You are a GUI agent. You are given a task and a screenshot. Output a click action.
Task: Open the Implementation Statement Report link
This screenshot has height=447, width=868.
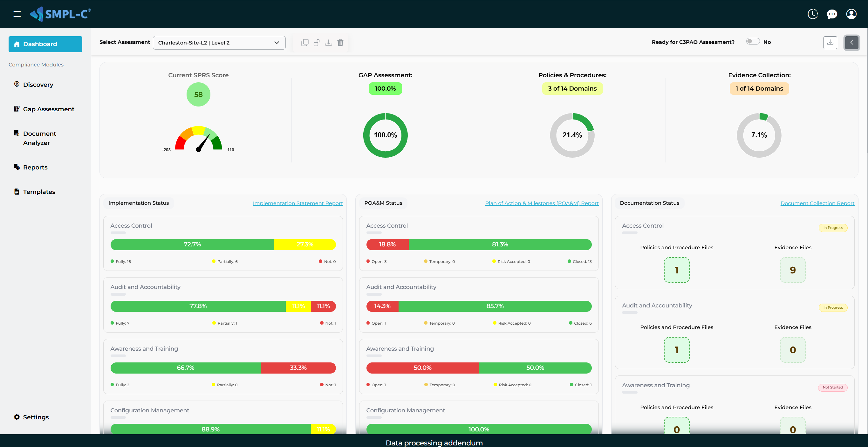(x=297, y=203)
